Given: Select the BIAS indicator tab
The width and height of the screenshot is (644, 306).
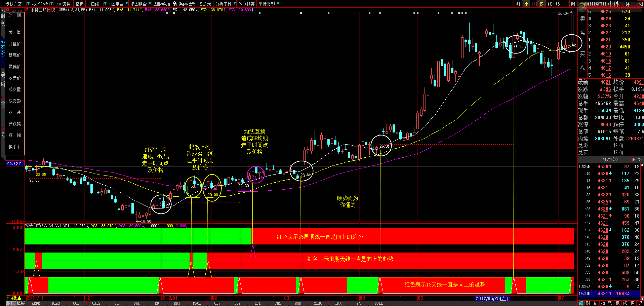Looking at the screenshot, I should pos(56,303).
